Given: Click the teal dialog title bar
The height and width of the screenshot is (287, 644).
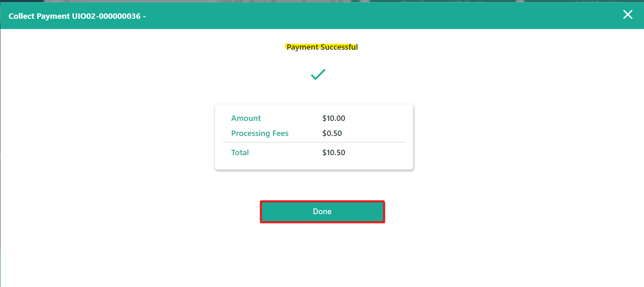Looking at the screenshot, I should point(377,15).
